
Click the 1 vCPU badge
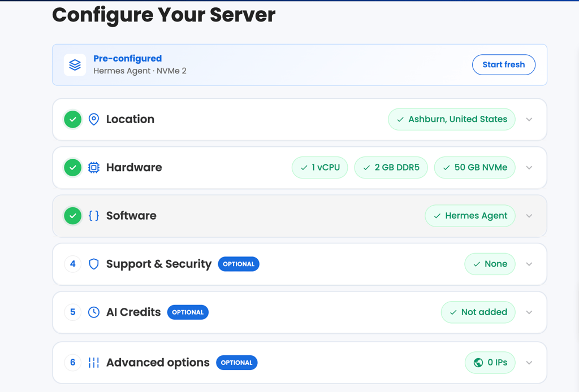tap(320, 167)
